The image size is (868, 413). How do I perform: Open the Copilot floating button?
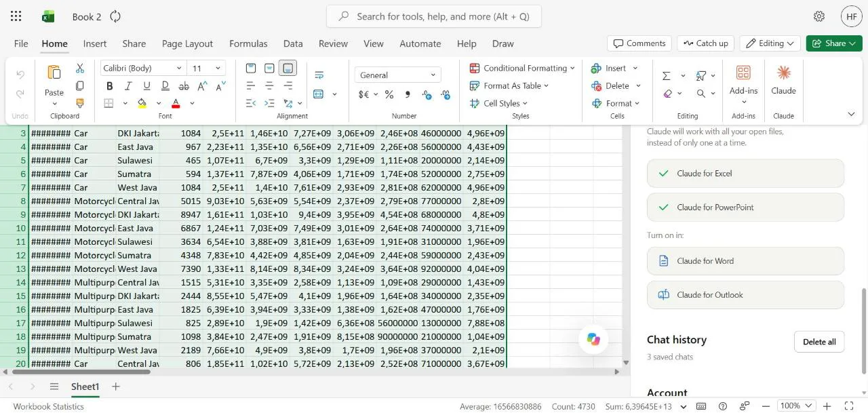(x=593, y=339)
